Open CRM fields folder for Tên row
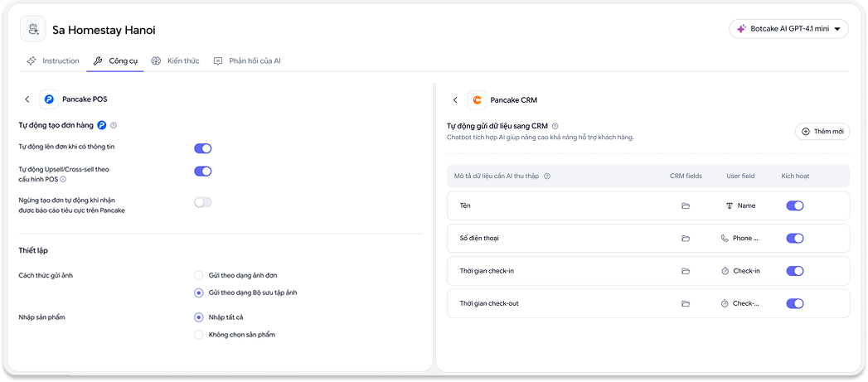Image resolution: width=868 pixels, height=382 pixels. point(686,206)
